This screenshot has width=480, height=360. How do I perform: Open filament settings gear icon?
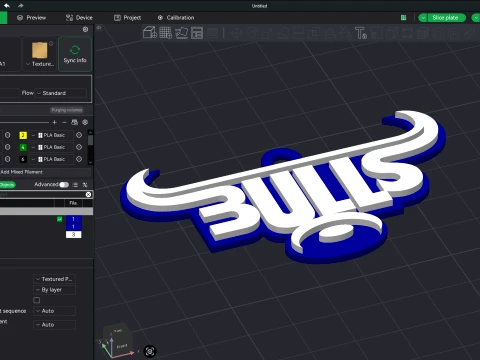(85, 122)
